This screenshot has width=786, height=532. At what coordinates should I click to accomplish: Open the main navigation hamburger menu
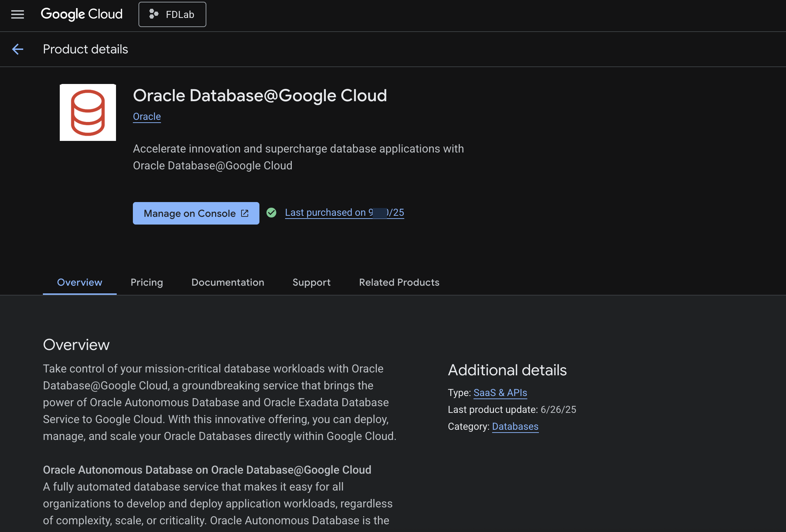tap(18, 14)
